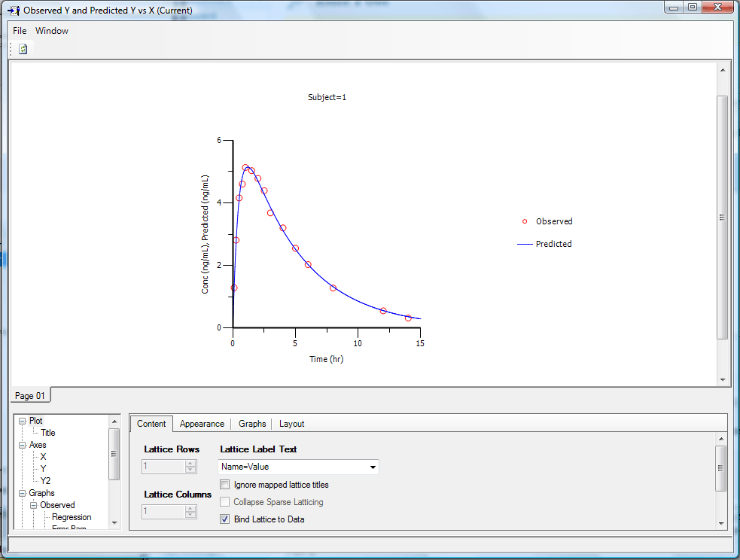Click the refresh plot toolbar icon
Image resolution: width=740 pixels, height=560 pixels.
[23, 49]
